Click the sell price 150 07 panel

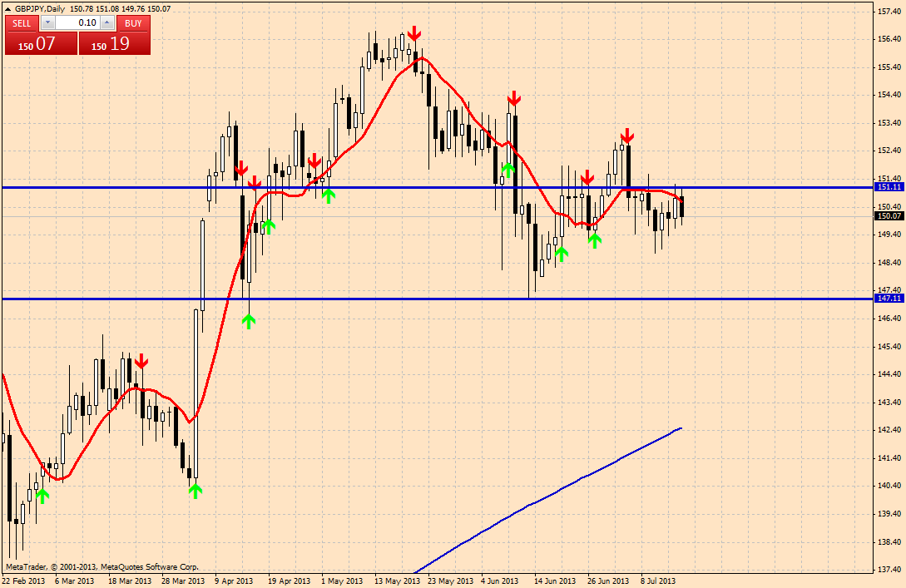41,44
